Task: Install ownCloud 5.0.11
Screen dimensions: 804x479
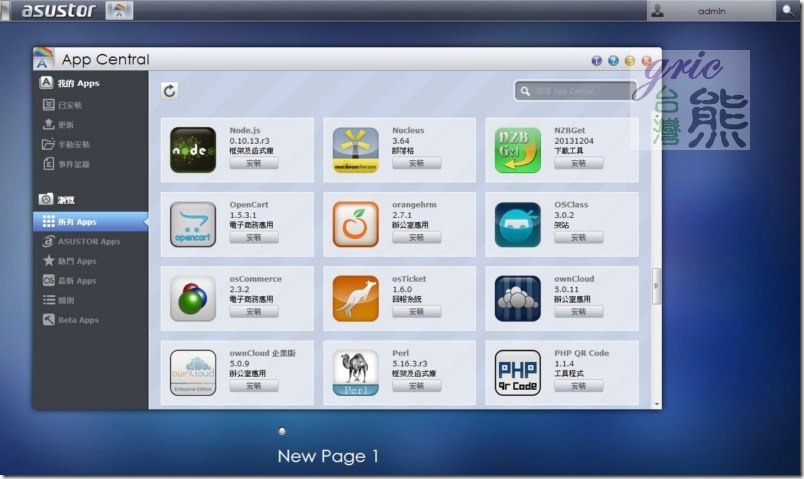Action: (578, 311)
